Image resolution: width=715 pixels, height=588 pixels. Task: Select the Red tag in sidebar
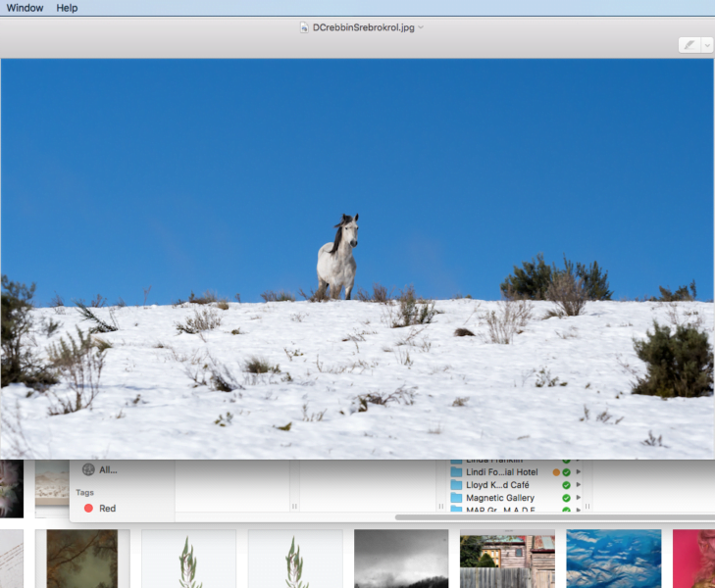coord(107,509)
